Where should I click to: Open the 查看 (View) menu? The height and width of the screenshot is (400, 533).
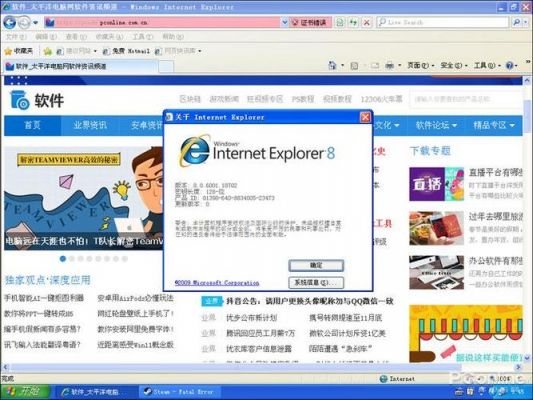tap(76, 37)
